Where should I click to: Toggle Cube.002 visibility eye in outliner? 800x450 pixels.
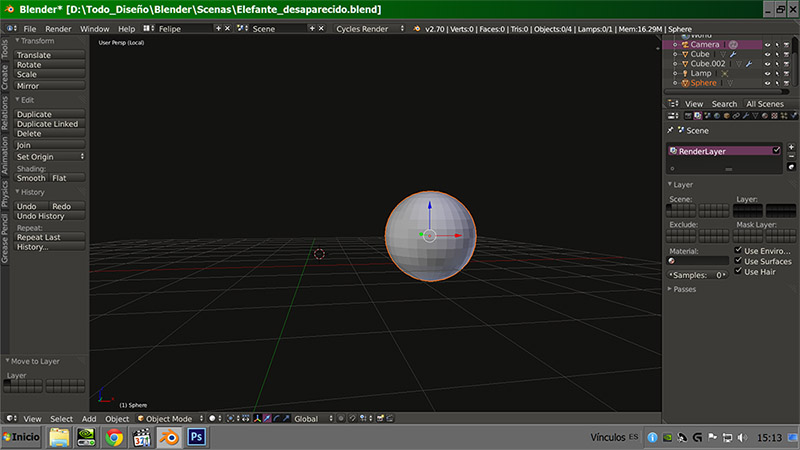(x=767, y=64)
